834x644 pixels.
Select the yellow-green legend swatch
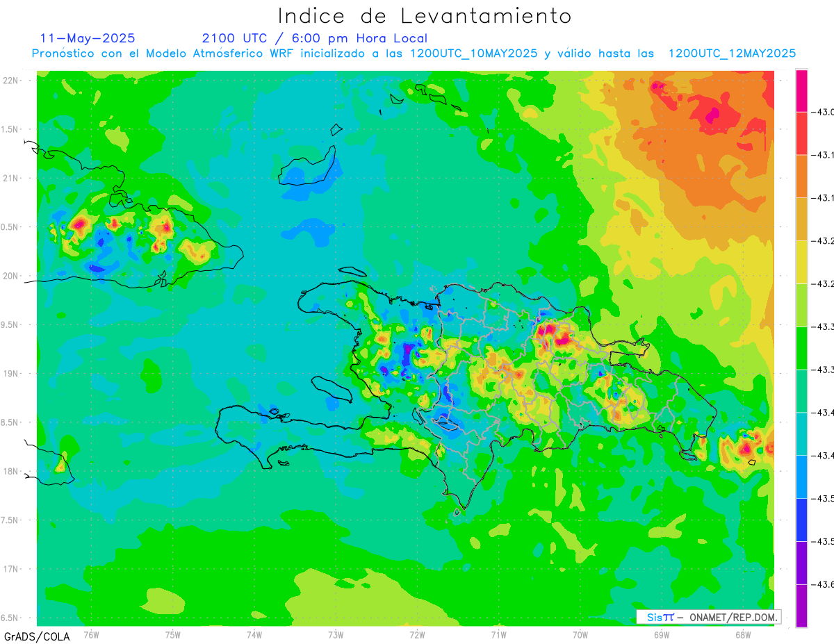801,305
